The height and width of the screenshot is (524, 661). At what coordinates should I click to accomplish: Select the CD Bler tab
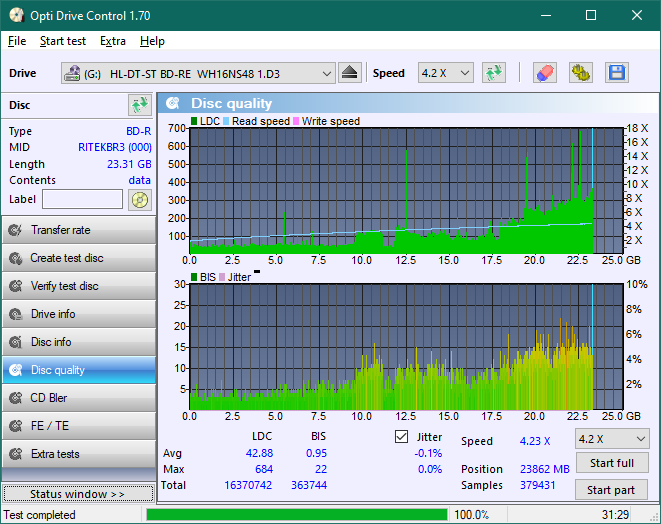pos(79,398)
